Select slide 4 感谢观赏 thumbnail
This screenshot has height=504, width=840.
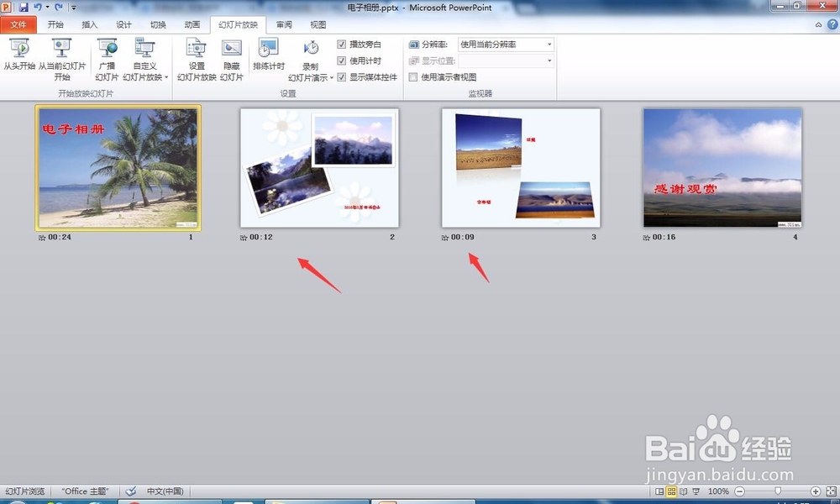(x=722, y=168)
